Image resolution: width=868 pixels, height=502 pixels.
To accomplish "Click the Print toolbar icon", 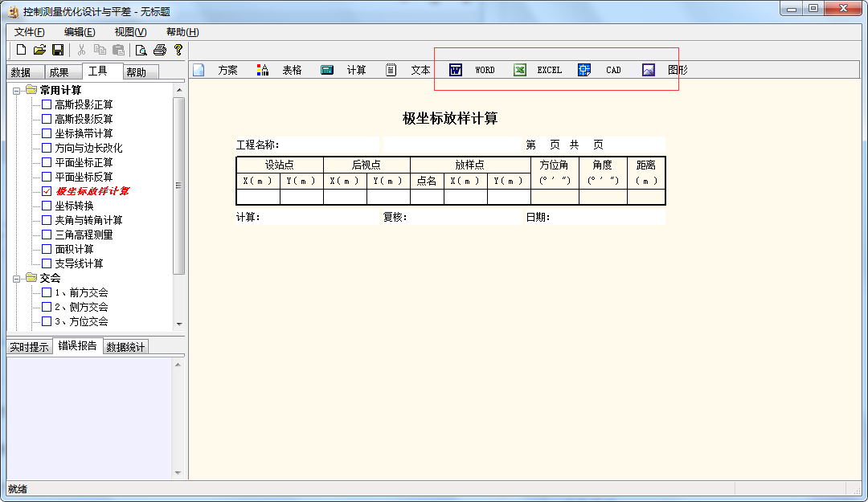I will pyautogui.click(x=160, y=50).
